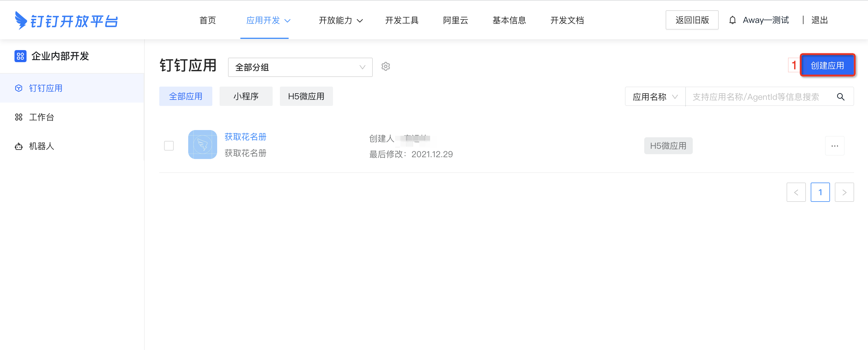Click the 机器人 robot icon
Viewport: 868px width, 350px height.
point(19,146)
